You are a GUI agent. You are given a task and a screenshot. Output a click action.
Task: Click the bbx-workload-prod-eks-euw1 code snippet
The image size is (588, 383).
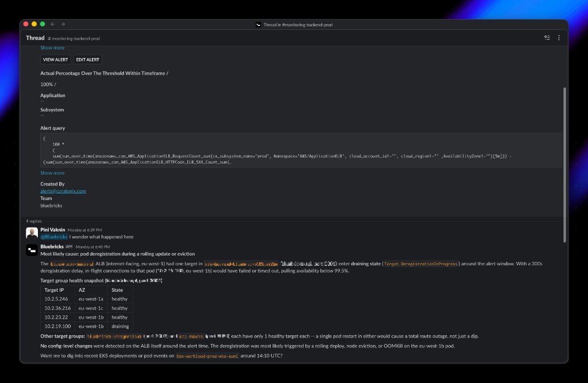[207, 356]
